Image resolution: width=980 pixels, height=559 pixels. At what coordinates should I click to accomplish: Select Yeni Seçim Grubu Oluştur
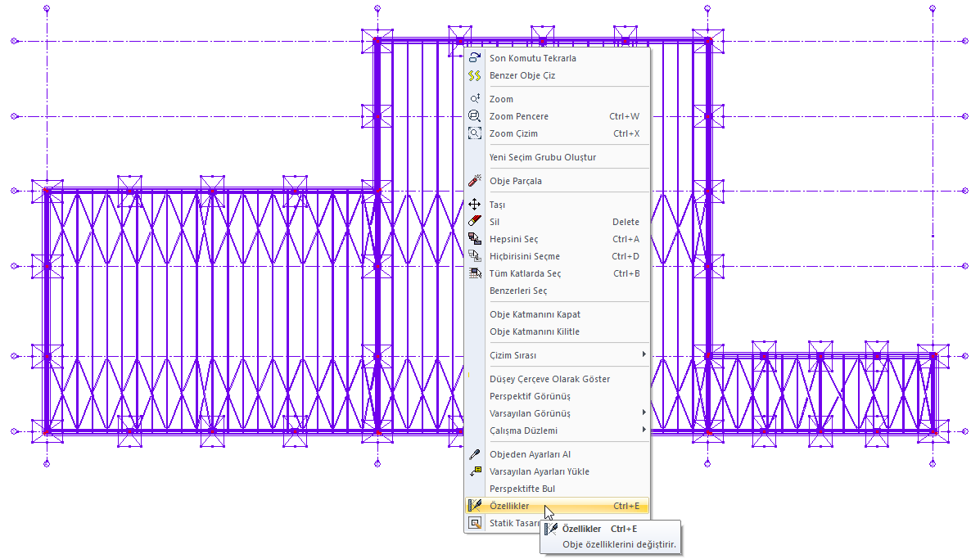point(542,157)
